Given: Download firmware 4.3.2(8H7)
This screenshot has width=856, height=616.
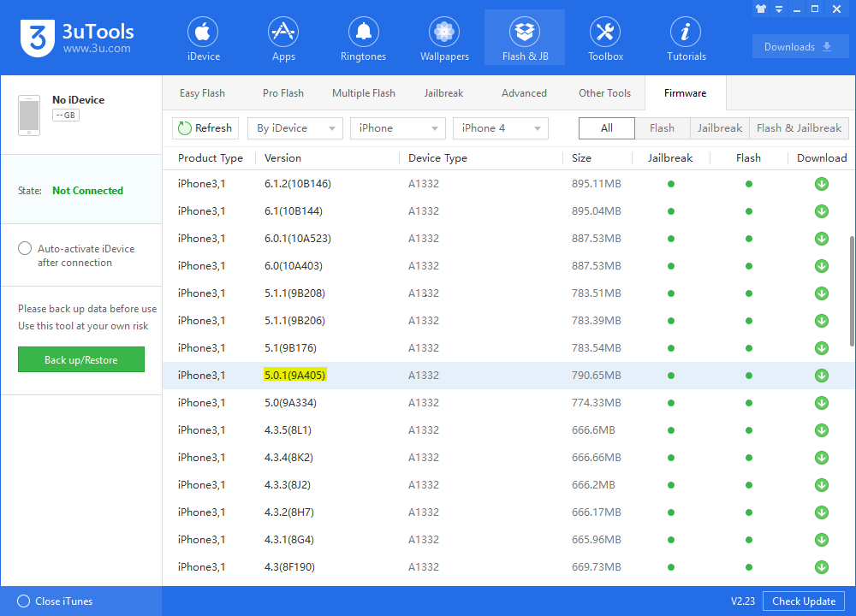Looking at the screenshot, I should point(822,512).
